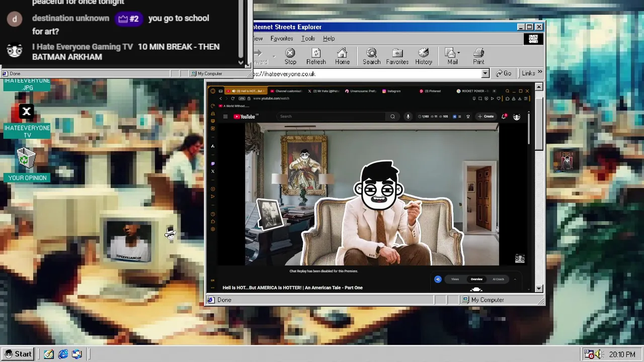
Task: Click the Print toolbar button
Action: 478,57
